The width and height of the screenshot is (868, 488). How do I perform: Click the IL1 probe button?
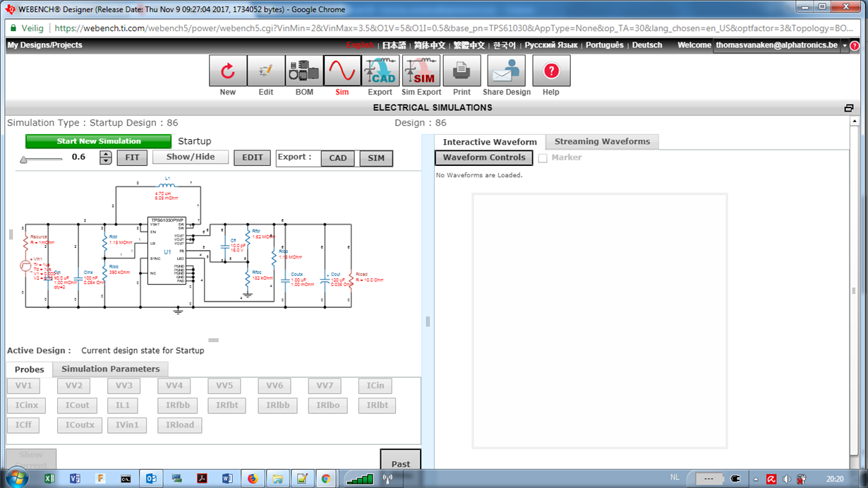coord(123,405)
